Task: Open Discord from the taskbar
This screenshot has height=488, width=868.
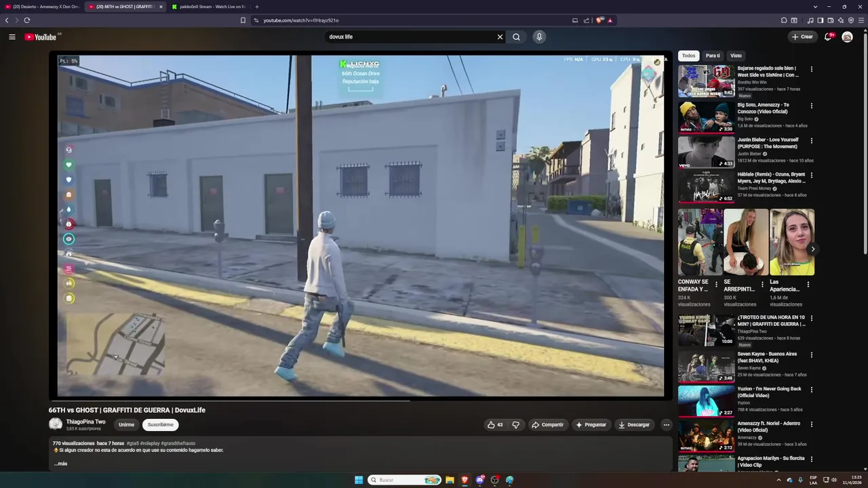Action: pos(480,480)
